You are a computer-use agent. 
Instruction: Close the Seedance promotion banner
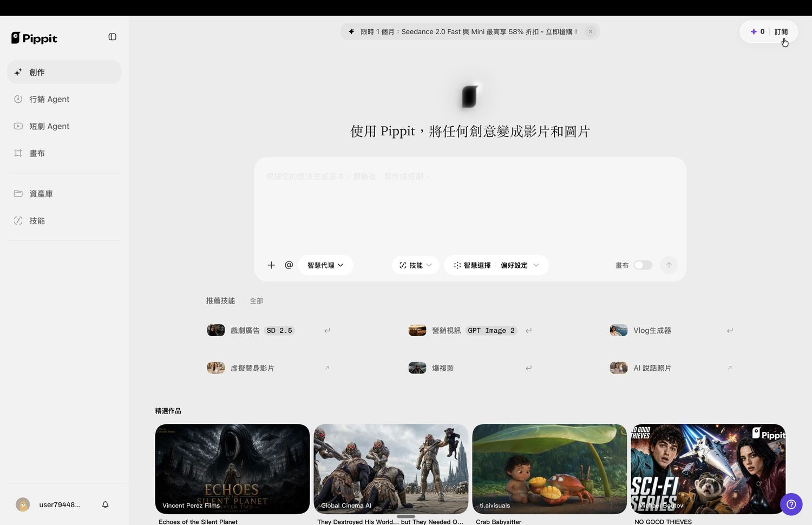pos(591,31)
